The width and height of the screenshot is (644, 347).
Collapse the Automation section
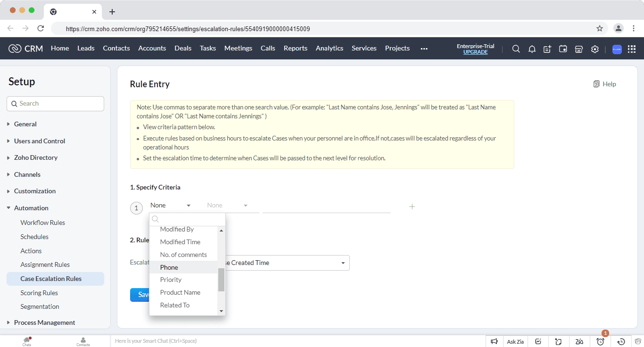coord(31,208)
